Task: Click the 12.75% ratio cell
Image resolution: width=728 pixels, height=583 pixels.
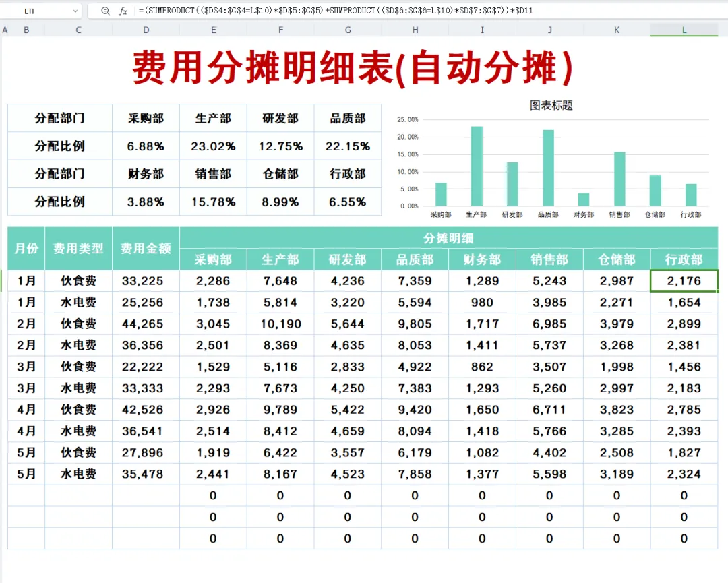Action: tap(280, 146)
